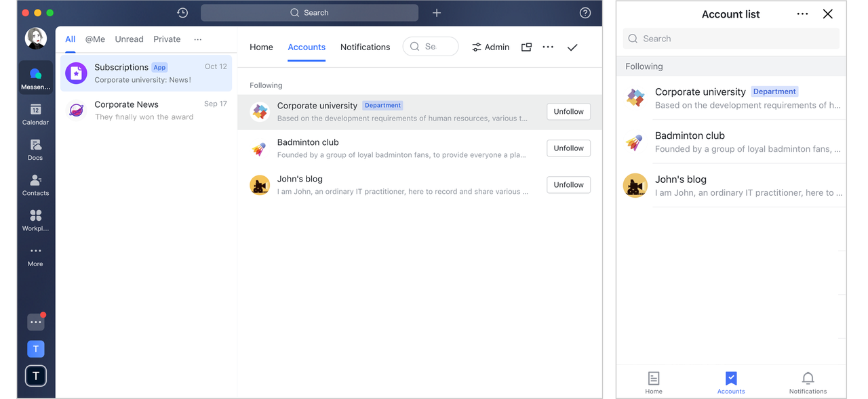
Task: Open the history clock icon
Action: 182,13
